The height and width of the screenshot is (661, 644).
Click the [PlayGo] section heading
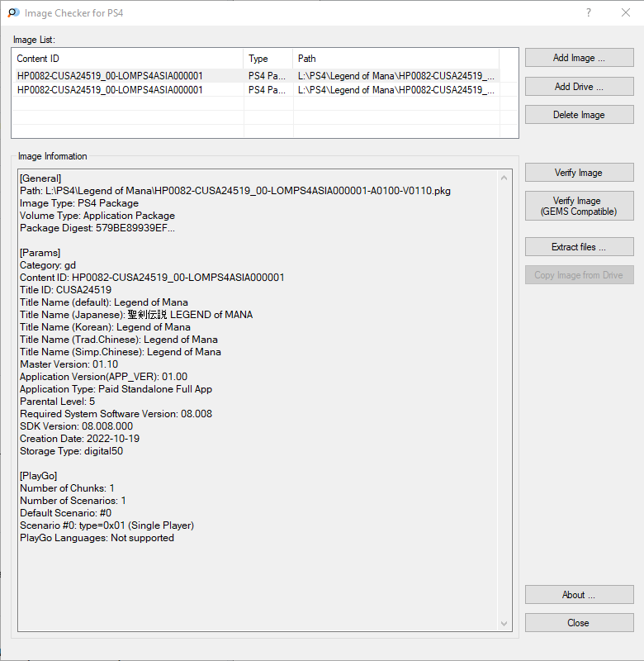(38, 476)
